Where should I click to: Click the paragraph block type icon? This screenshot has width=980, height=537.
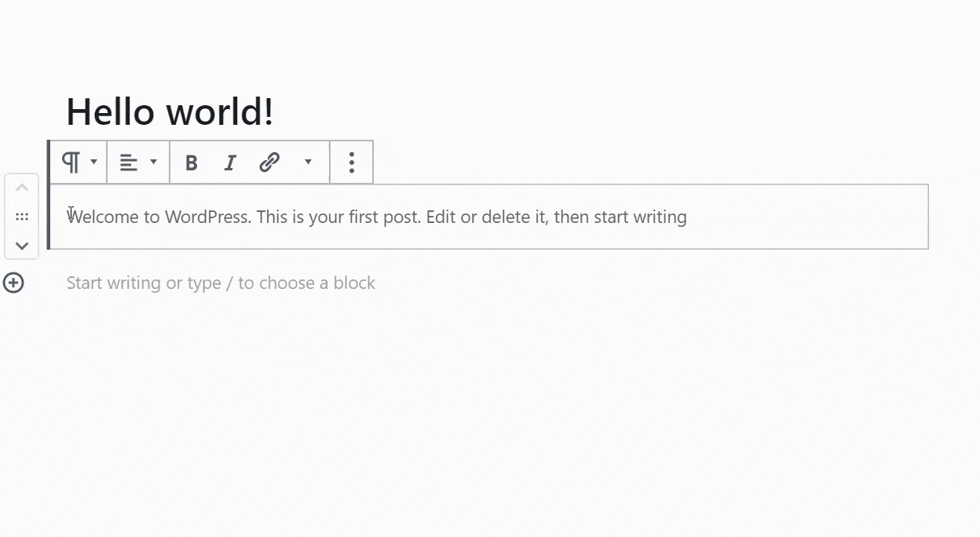coord(71,163)
